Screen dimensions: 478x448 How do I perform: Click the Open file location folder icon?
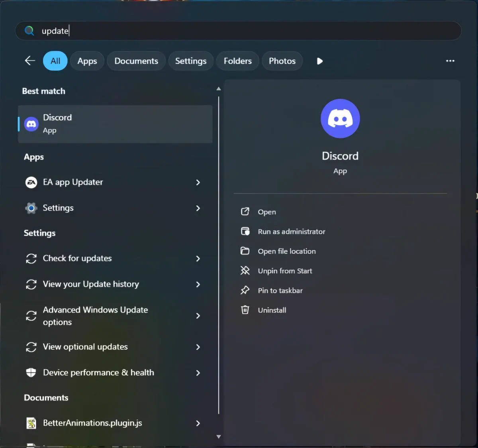pyautogui.click(x=245, y=251)
